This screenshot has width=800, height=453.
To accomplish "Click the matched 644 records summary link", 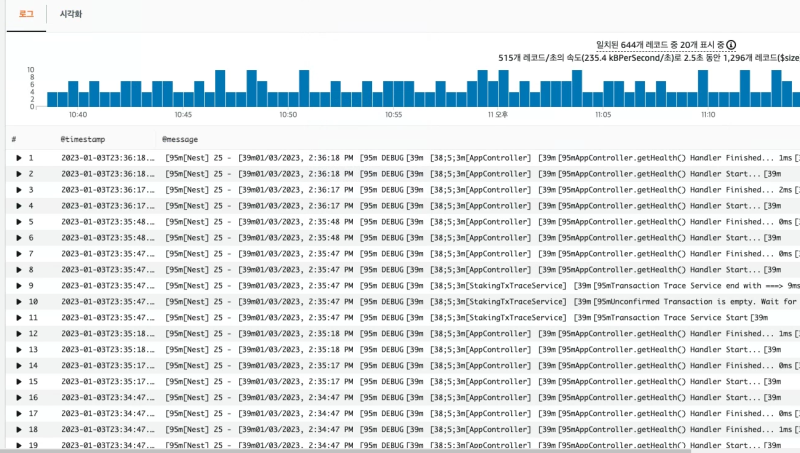I will 660,45.
